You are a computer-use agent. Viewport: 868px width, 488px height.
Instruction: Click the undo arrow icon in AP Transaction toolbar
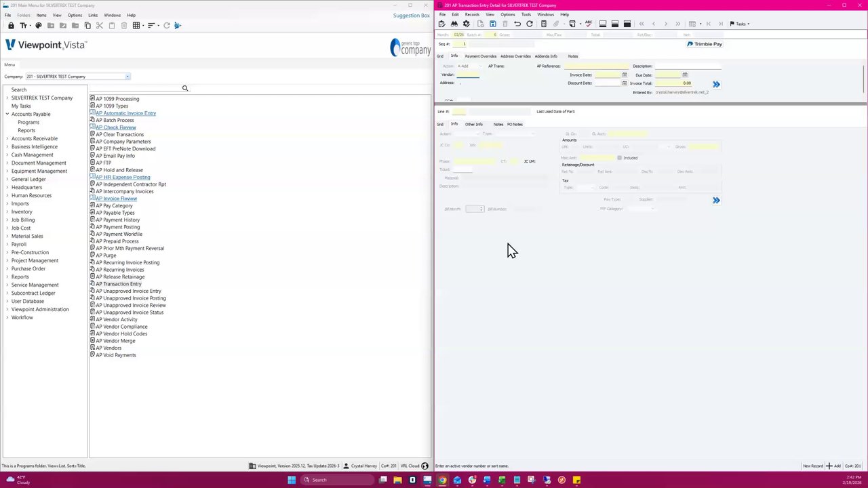(x=517, y=24)
